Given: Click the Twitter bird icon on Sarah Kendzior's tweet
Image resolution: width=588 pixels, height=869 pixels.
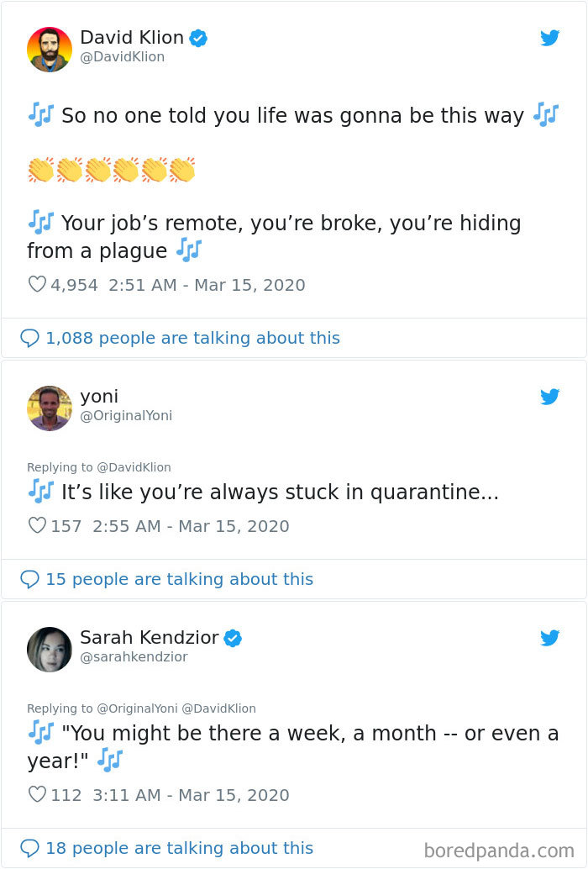Looking at the screenshot, I should pos(550,639).
